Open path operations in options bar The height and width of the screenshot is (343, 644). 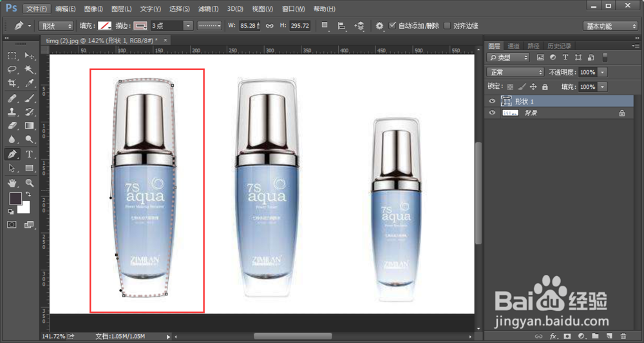tap(325, 26)
